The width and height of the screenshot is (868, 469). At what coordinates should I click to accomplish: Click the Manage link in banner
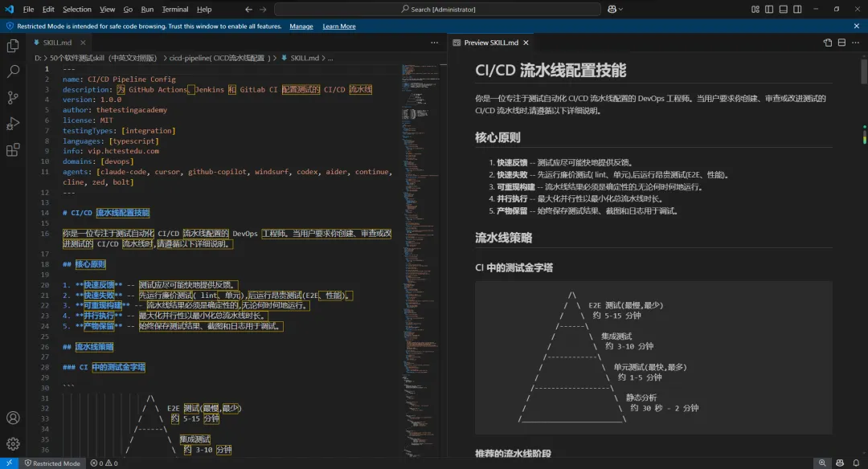click(x=301, y=27)
